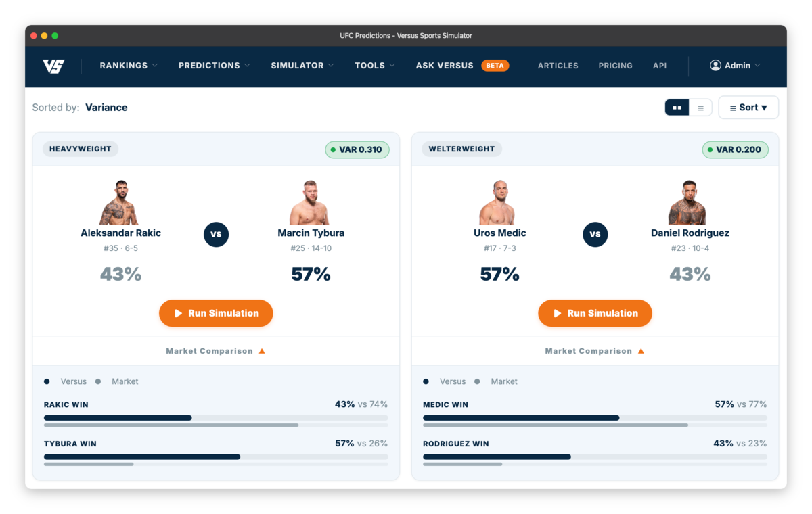The height and width of the screenshot is (514, 812).
Task: Open the Rankings menu
Action: (129, 66)
